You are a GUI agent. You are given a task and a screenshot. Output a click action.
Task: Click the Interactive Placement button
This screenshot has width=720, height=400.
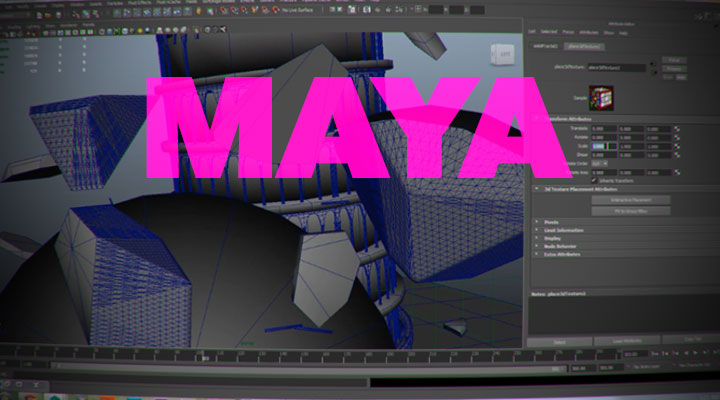tap(631, 200)
